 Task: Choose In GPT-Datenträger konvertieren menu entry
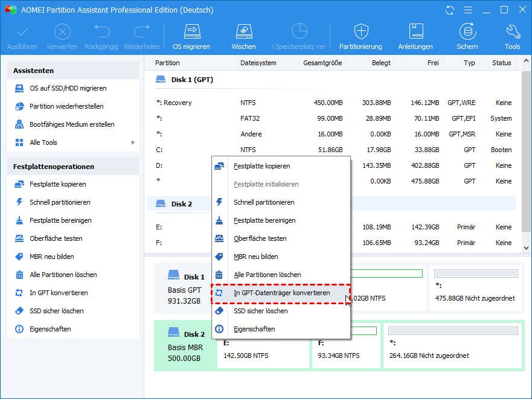click(x=281, y=293)
